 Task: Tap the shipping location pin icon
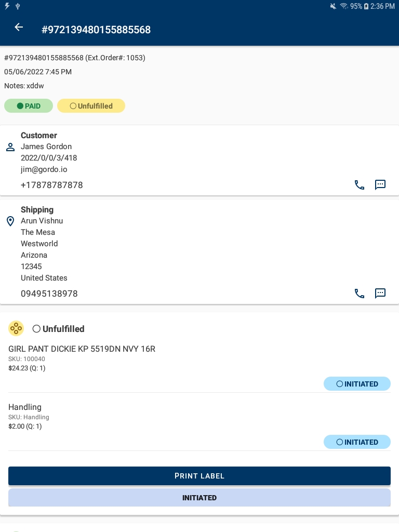pos(10,222)
